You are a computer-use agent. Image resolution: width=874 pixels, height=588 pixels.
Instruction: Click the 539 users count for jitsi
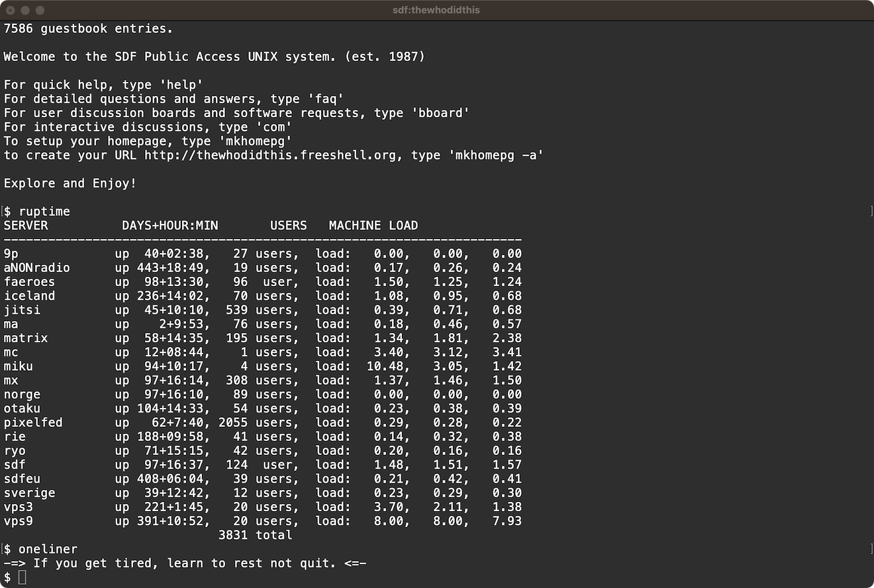(x=237, y=310)
